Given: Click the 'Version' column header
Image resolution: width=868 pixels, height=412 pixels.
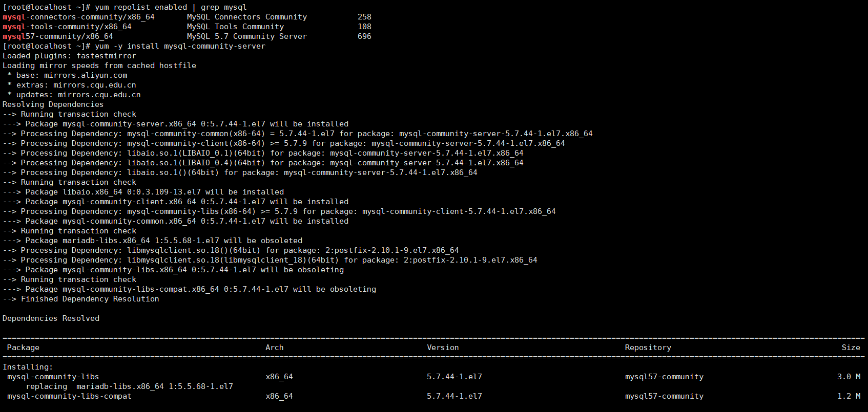Looking at the screenshot, I should tap(443, 348).
